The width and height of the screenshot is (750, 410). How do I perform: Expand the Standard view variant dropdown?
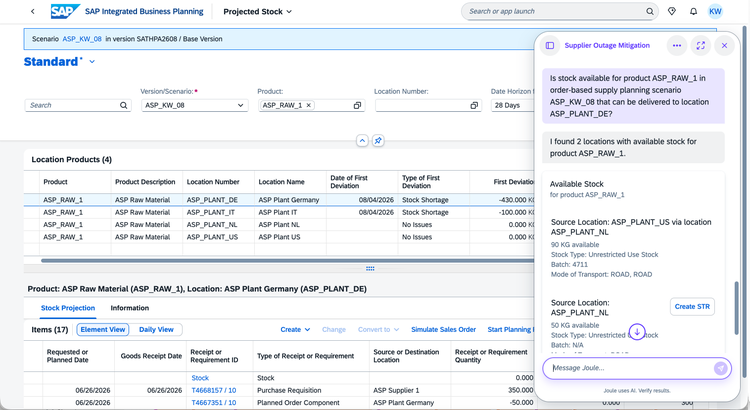coord(92,62)
